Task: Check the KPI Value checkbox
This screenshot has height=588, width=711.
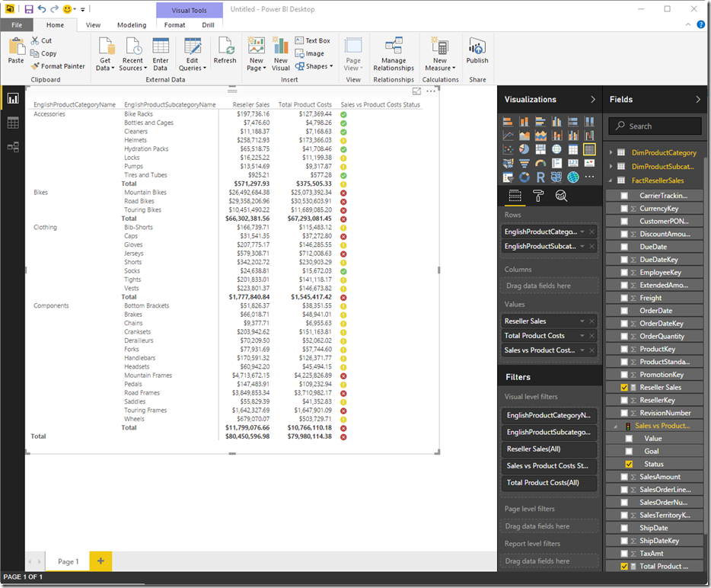Action: pos(629,439)
